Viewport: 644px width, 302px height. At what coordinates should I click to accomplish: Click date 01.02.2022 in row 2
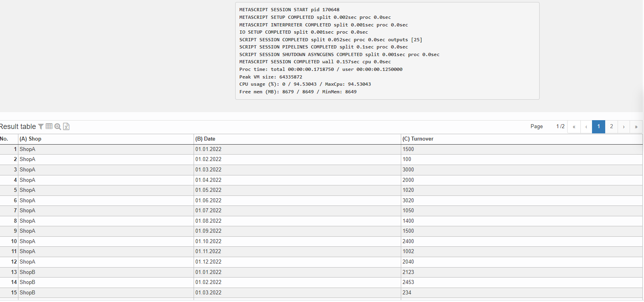click(x=208, y=159)
